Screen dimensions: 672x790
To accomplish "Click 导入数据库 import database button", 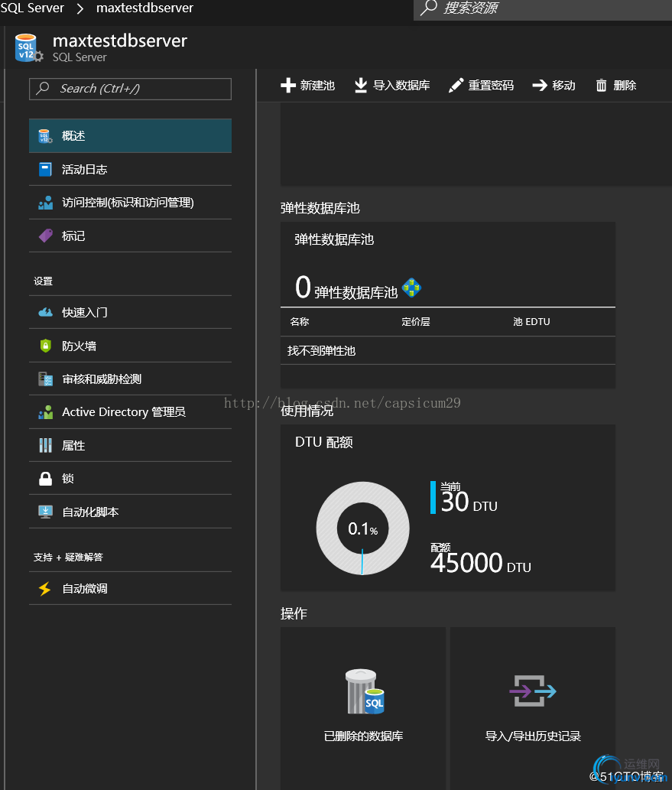I will (x=392, y=85).
